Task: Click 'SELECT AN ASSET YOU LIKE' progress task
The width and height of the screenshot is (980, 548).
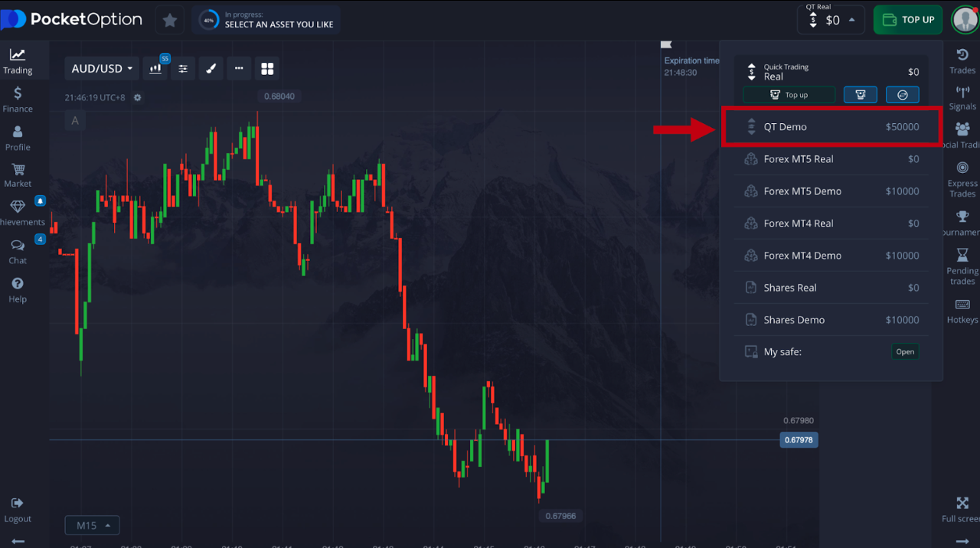Action: [x=279, y=24]
